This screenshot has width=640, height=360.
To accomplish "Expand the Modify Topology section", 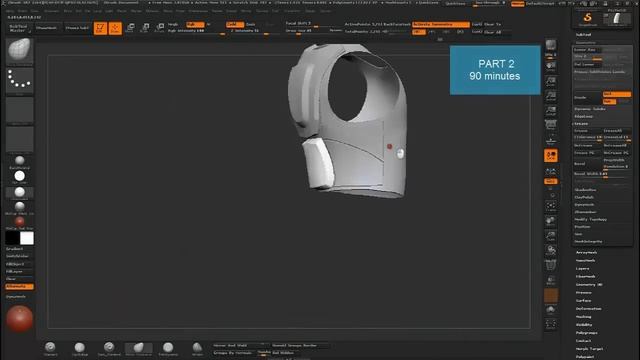I will click(x=591, y=220).
